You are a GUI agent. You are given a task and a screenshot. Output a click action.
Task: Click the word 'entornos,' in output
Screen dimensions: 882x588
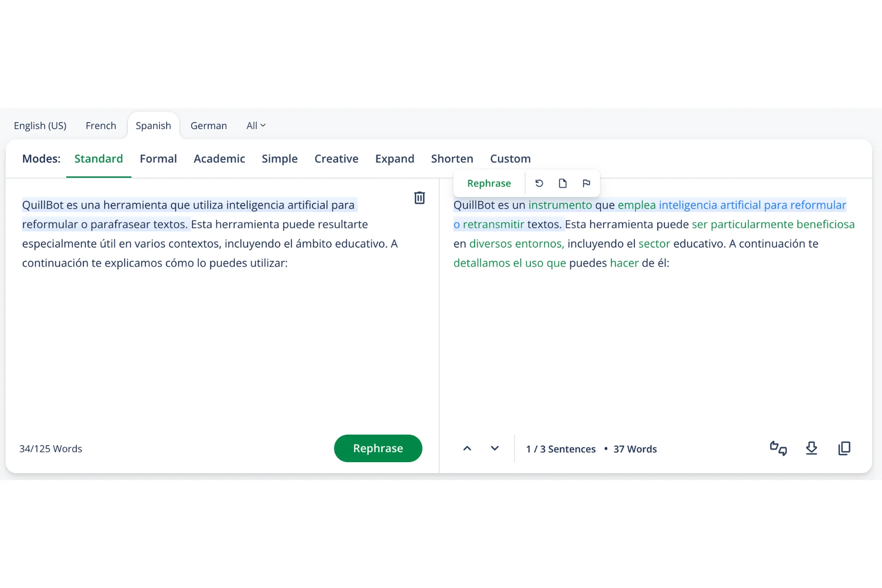click(x=540, y=243)
